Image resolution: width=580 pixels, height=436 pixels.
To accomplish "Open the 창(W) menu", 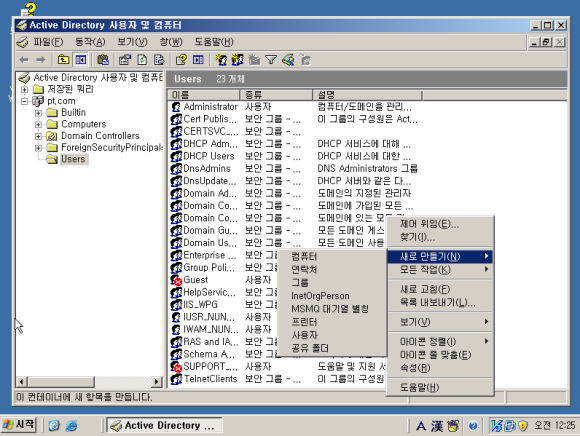I will click(171, 42).
